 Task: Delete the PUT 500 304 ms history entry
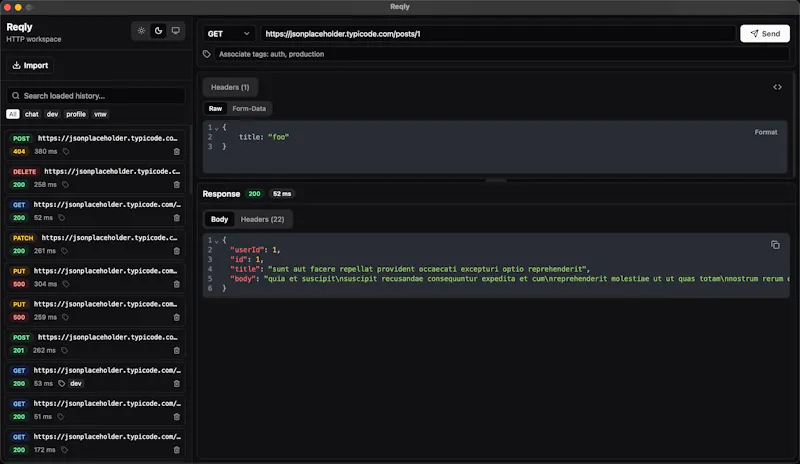click(x=177, y=284)
